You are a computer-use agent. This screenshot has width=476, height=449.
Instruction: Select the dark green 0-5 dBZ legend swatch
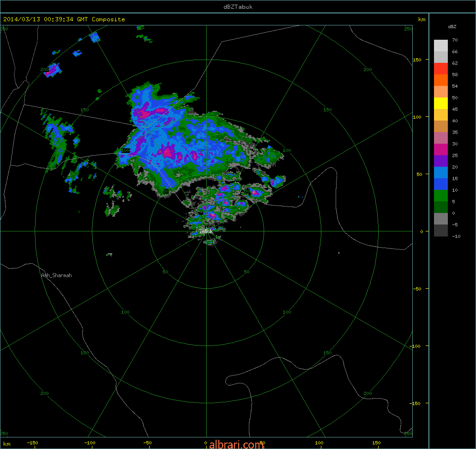pos(441,207)
